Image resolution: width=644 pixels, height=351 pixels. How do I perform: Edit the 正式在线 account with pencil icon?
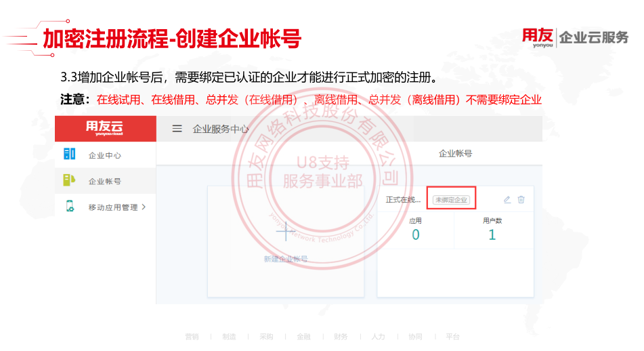[x=507, y=199]
